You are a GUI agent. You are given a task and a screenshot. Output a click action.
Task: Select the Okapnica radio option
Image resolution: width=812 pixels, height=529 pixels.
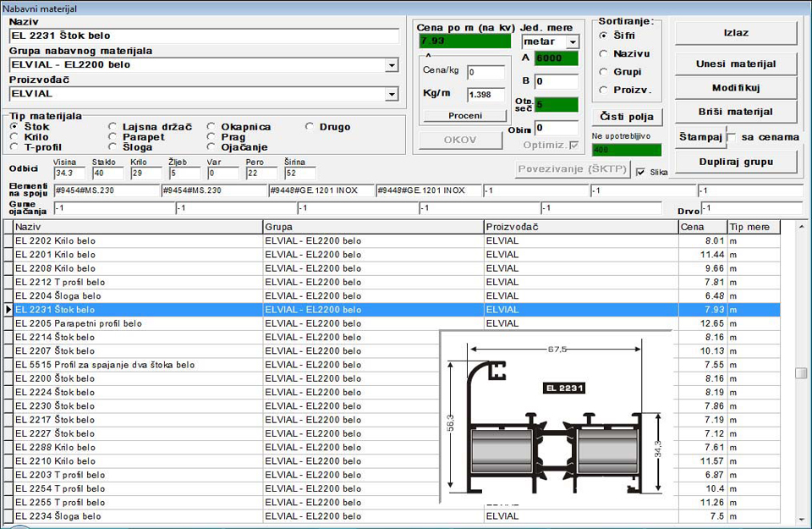[x=211, y=126]
